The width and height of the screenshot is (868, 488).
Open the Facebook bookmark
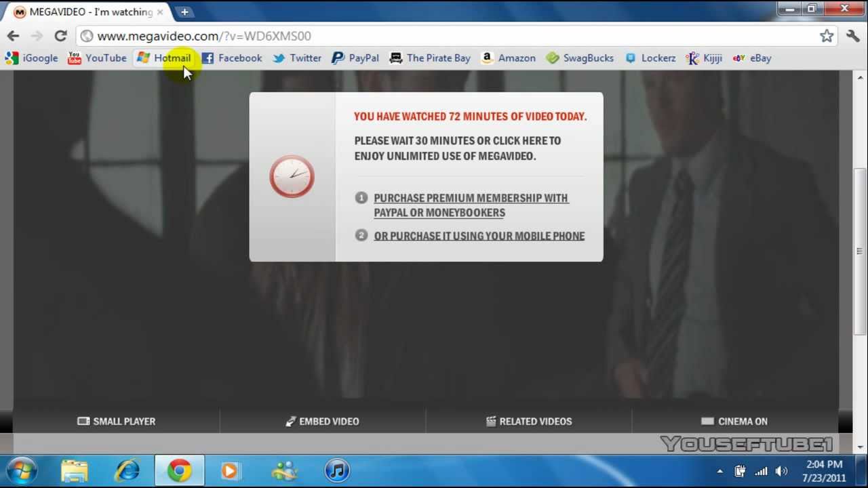pos(231,58)
